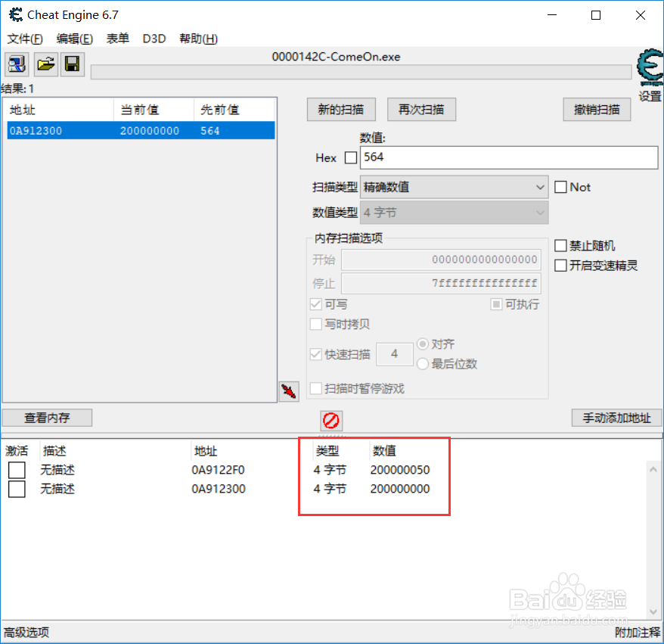The height and width of the screenshot is (644, 664).
Task: Click value 200000050 in address table
Action: pos(400,470)
